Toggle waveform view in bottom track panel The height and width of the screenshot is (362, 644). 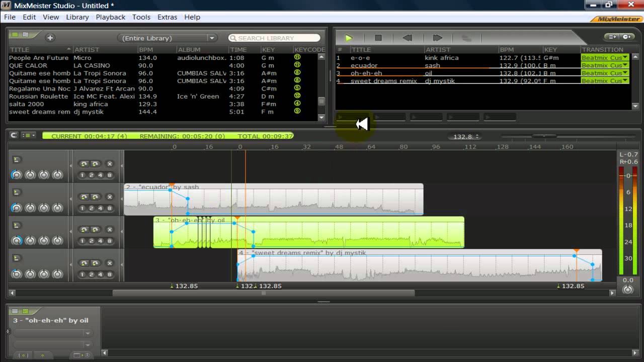pos(25,311)
